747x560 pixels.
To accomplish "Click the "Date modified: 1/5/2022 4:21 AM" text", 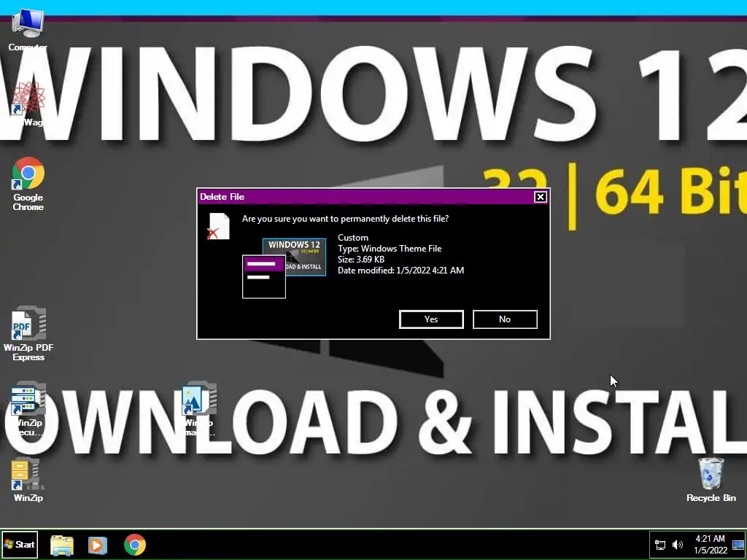I will pyautogui.click(x=400, y=271).
